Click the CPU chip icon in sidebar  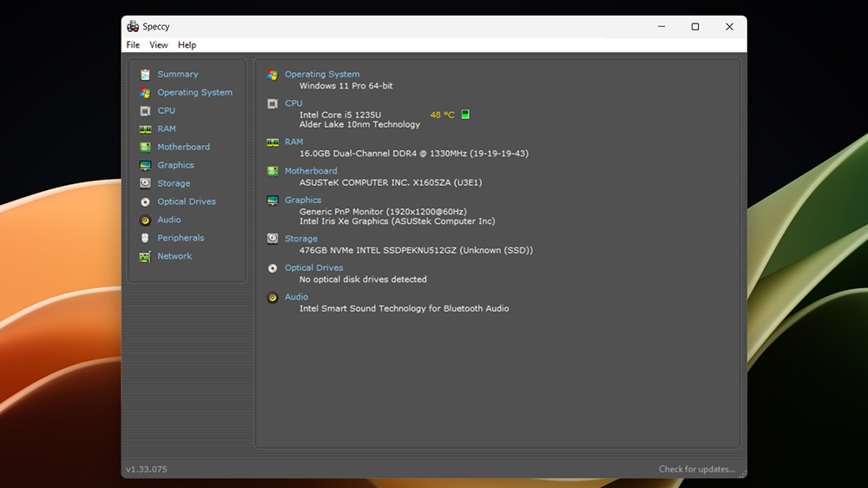click(x=145, y=111)
